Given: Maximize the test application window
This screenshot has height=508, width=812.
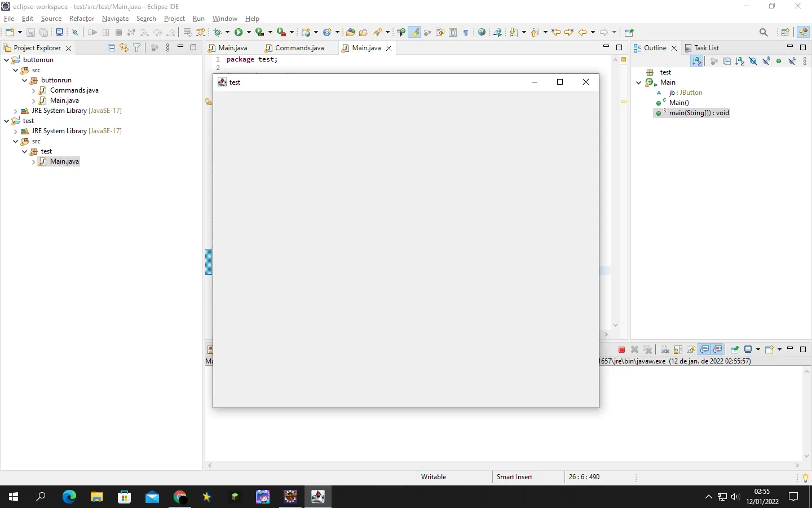Looking at the screenshot, I should click(560, 82).
